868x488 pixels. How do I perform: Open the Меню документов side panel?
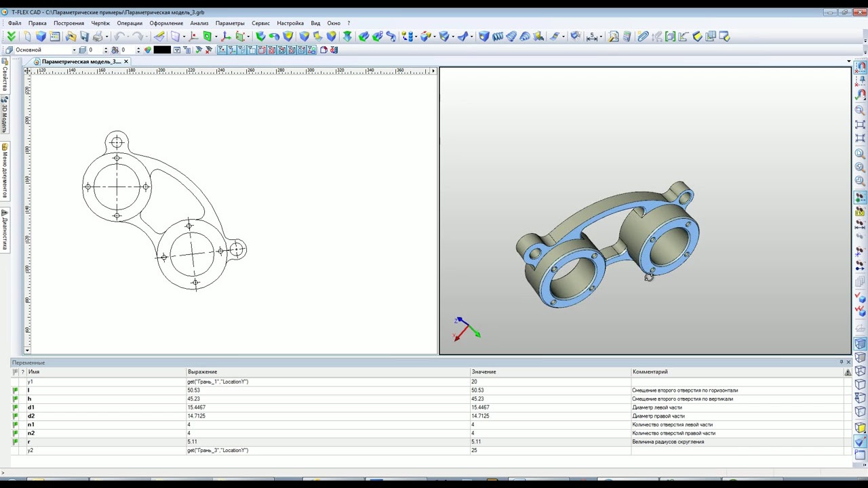click(5, 171)
